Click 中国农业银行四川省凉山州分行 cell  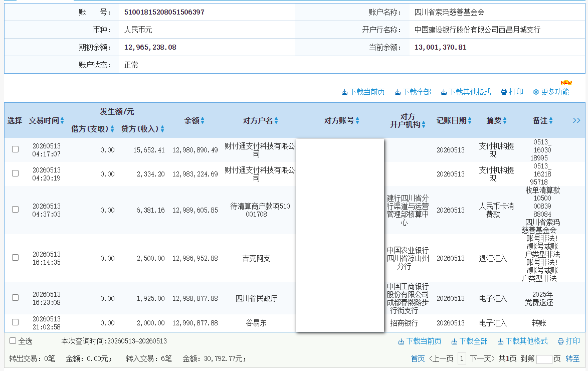tap(408, 258)
